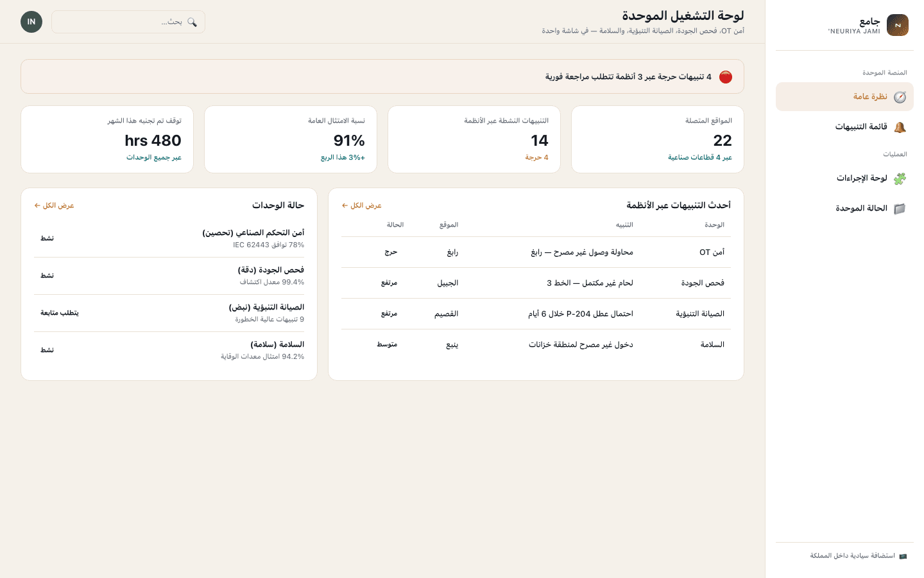Click عرض الكل in units status panel
Viewport: 924px width, 578px height.
pos(55,206)
